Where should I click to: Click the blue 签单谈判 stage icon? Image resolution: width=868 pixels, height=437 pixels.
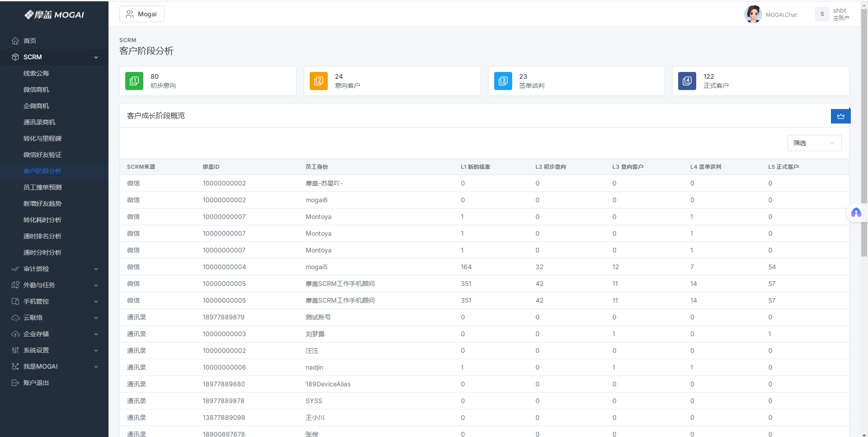[x=503, y=81]
